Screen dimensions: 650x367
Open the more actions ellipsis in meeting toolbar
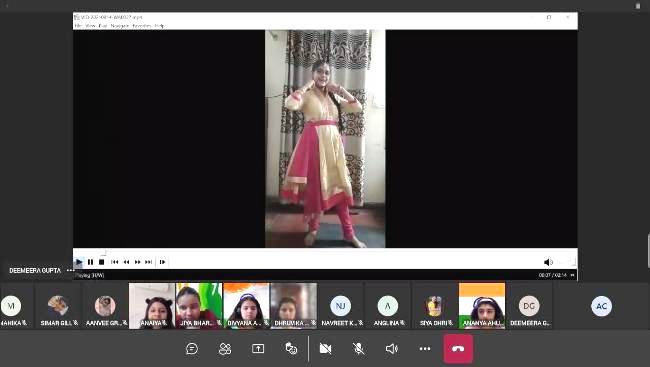(425, 349)
